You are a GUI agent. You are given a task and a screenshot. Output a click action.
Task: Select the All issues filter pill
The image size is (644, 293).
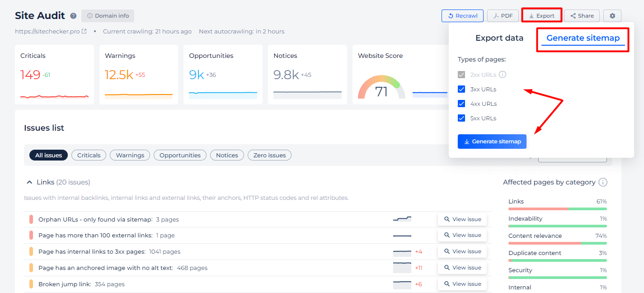pyautogui.click(x=49, y=155)
